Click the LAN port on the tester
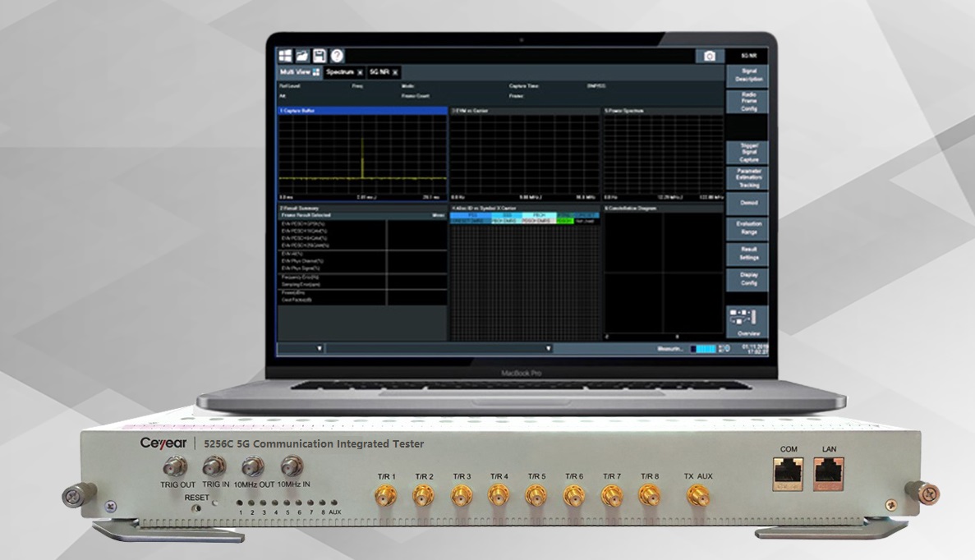975x560 pixels. click(829, 475)
